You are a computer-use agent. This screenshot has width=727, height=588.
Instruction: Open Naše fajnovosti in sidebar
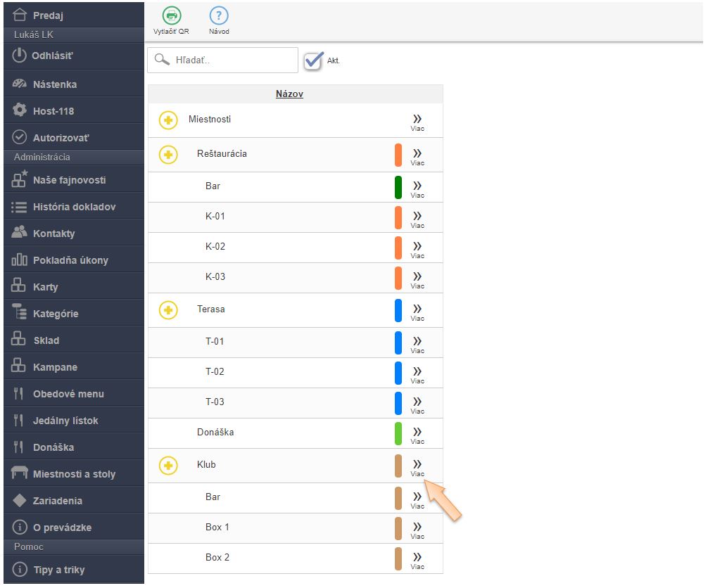69,180
